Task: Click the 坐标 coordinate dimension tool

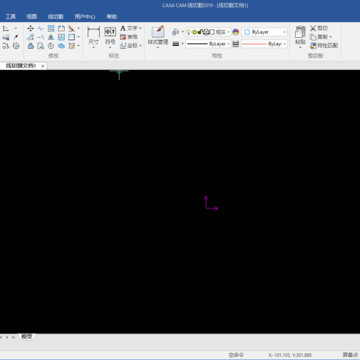Action: coord(129,46)
